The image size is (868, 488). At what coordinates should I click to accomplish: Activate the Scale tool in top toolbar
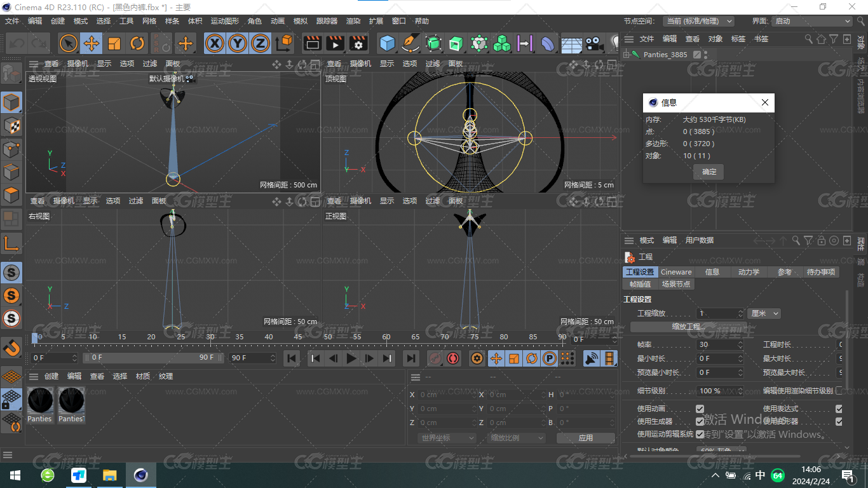point(114,43)
